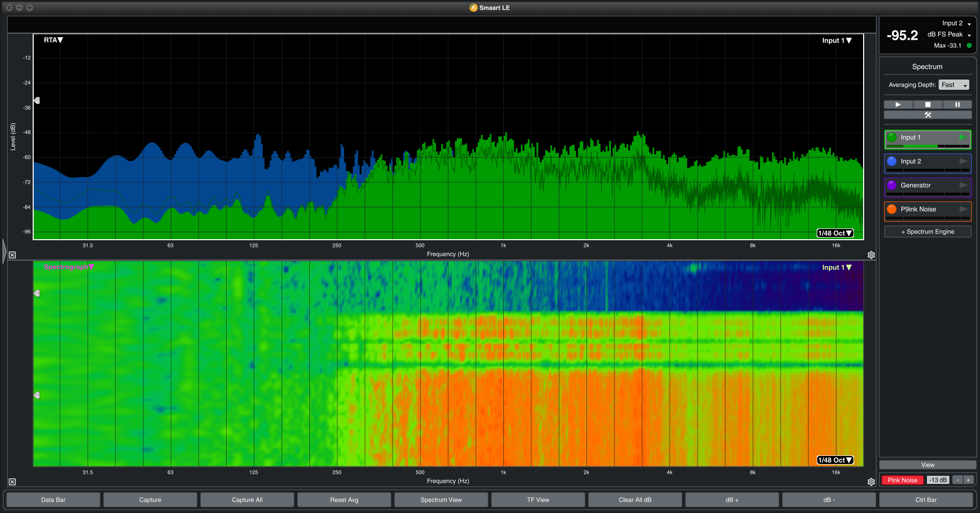Close the RTA pane with X box
The image size is (980, 513).
12,255
